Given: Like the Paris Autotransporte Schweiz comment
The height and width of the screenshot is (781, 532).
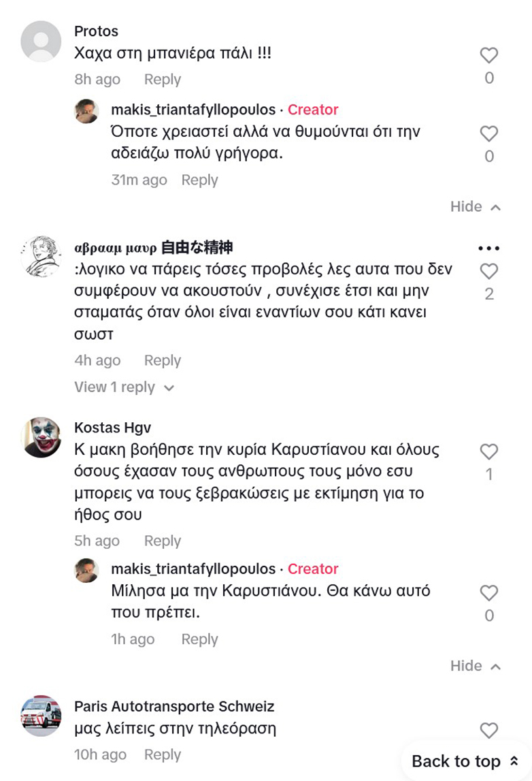Looking at the screenshot, I should pos(488,731).
